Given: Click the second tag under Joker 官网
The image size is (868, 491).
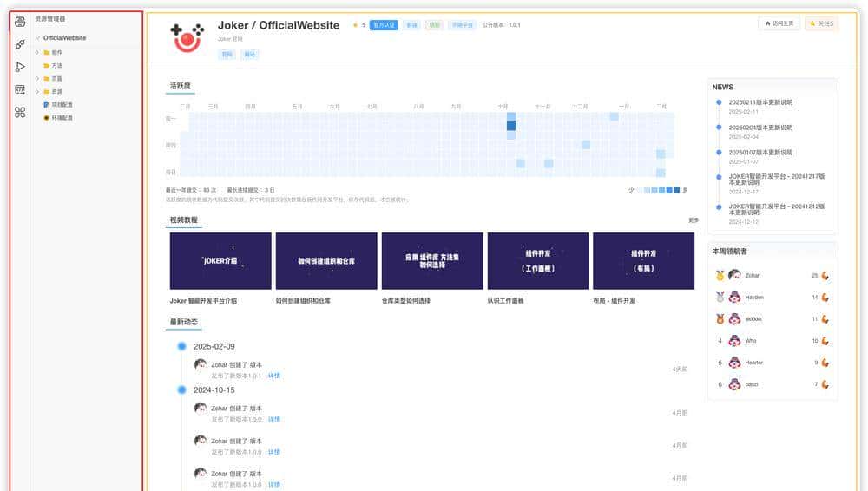Looking at the screenshot, I should coord(250,55).
